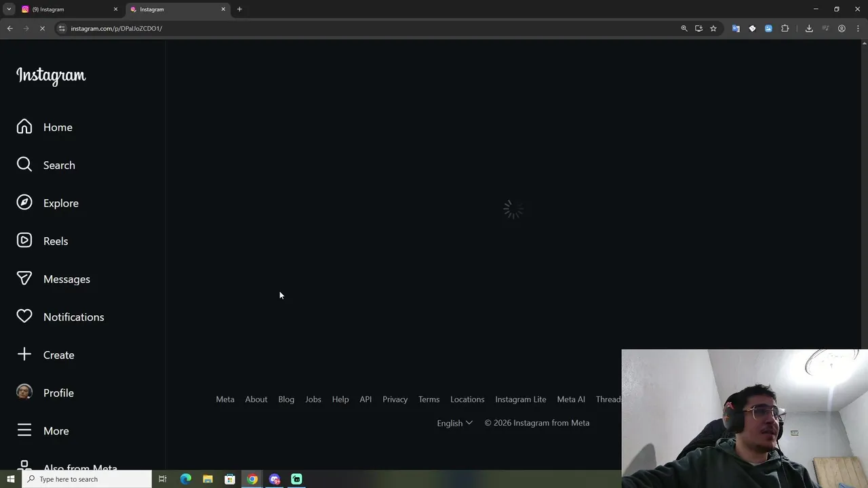Open the More hamburger menu icon
The height and width of the screenshot is (488, 868).
[24, 430]
